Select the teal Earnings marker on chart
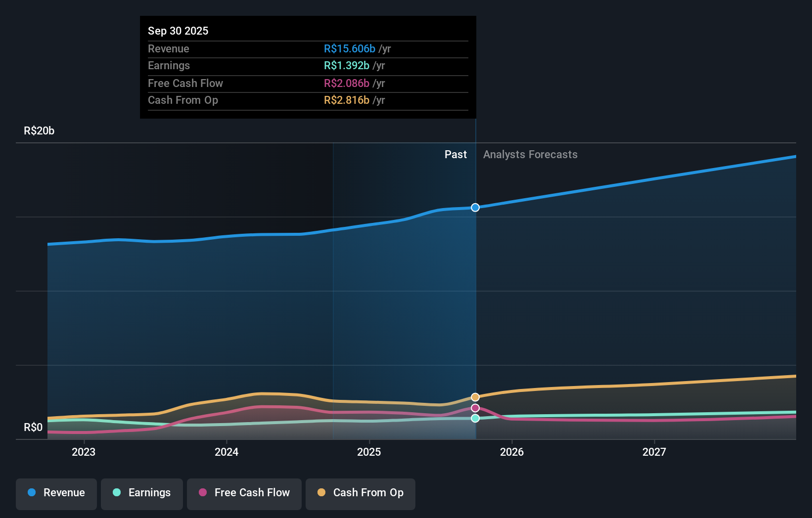 click(475, 419)
